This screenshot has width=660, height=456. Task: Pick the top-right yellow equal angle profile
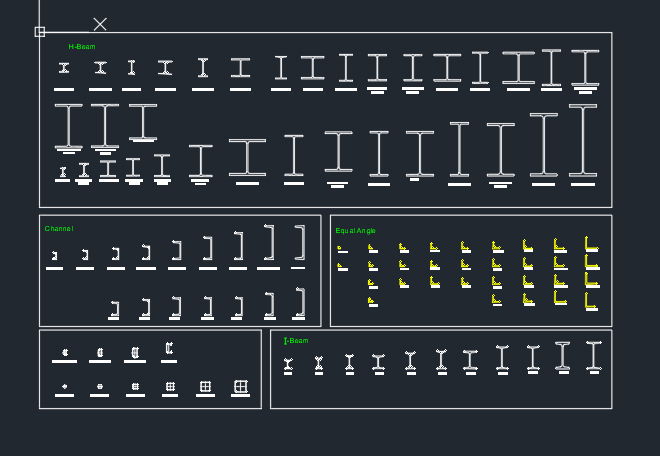[x=591, y=243]
